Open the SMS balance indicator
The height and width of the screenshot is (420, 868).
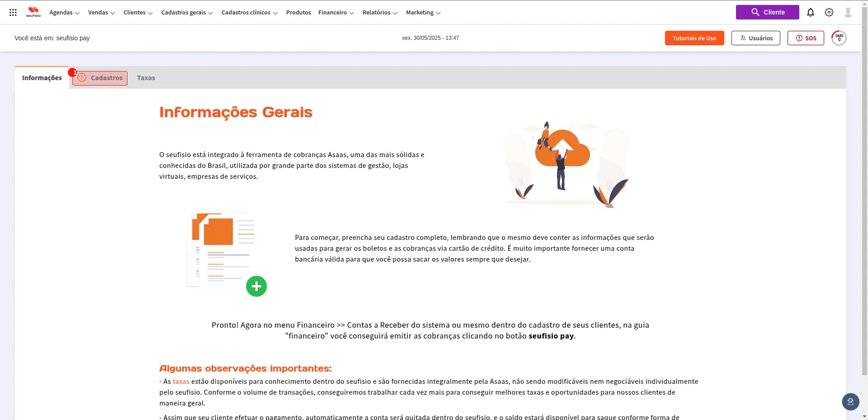pos(839,38)
